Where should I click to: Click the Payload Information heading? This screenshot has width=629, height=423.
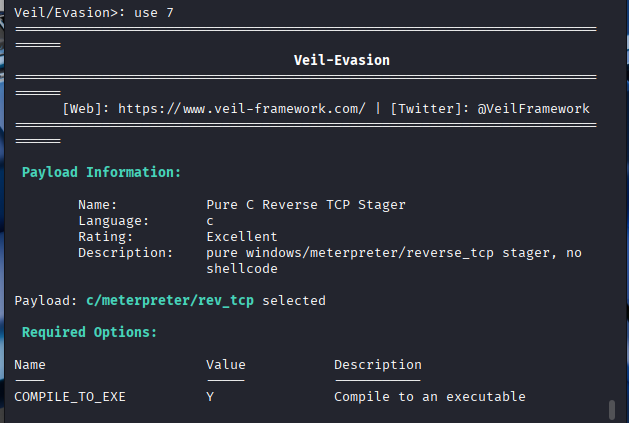click(101, 172)
